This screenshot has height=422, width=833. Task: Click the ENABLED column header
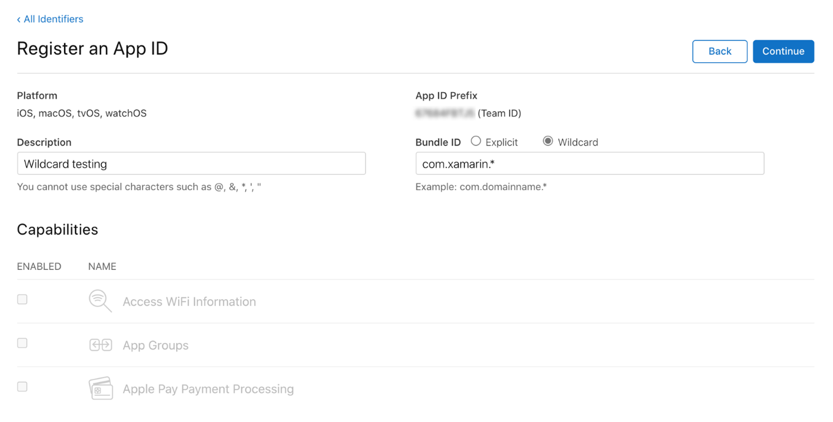39,266
